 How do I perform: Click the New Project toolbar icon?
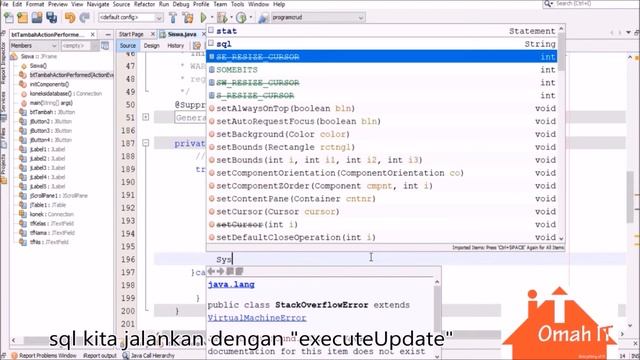(22, 18)
